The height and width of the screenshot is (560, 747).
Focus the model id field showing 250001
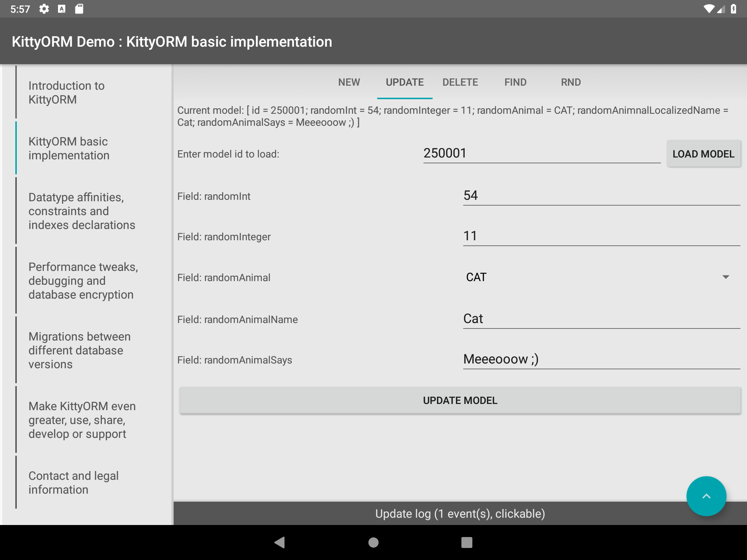[542, 153]
